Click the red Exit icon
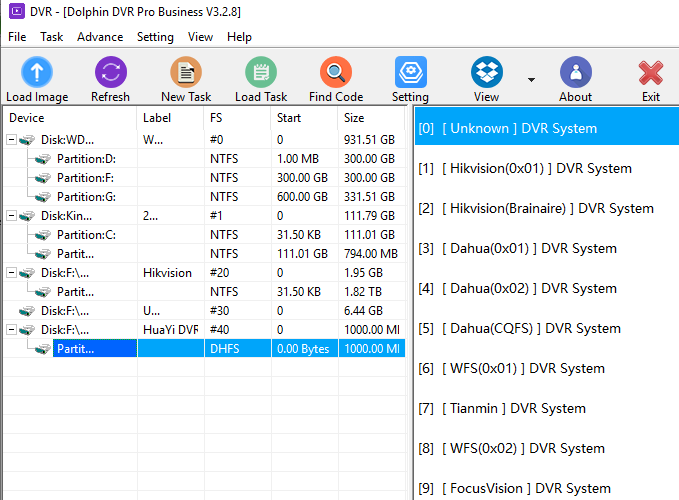Screen dimensions: 679x500 pos(650,73)
